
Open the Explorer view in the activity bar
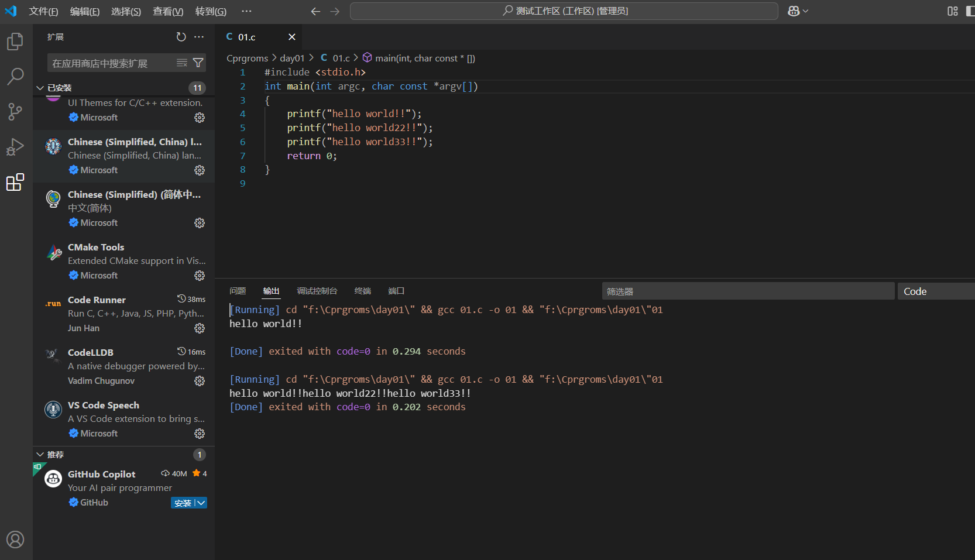pyautogui.click(x=15, y=41)
